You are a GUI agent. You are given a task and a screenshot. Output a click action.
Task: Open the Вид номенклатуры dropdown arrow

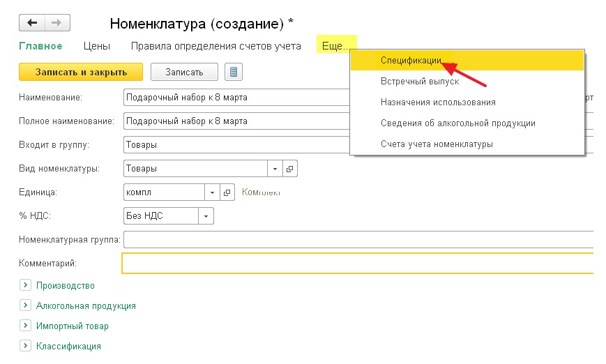(275, 169)
